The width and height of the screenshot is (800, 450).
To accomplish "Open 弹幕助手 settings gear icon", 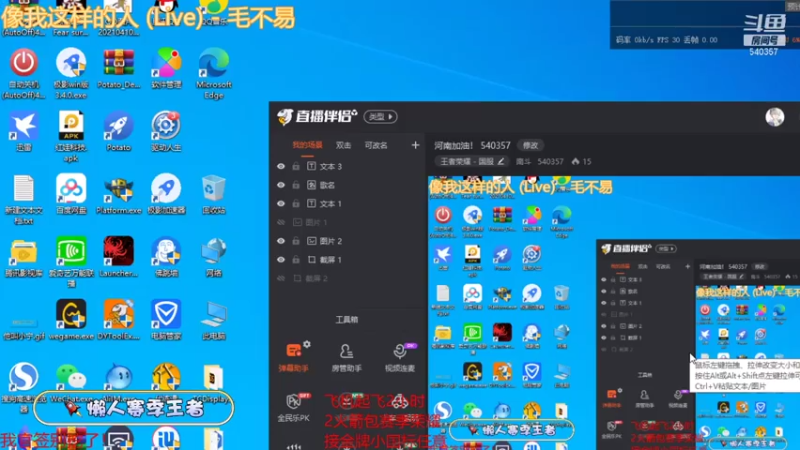I will pyautogui.click(x=307, y=344).
